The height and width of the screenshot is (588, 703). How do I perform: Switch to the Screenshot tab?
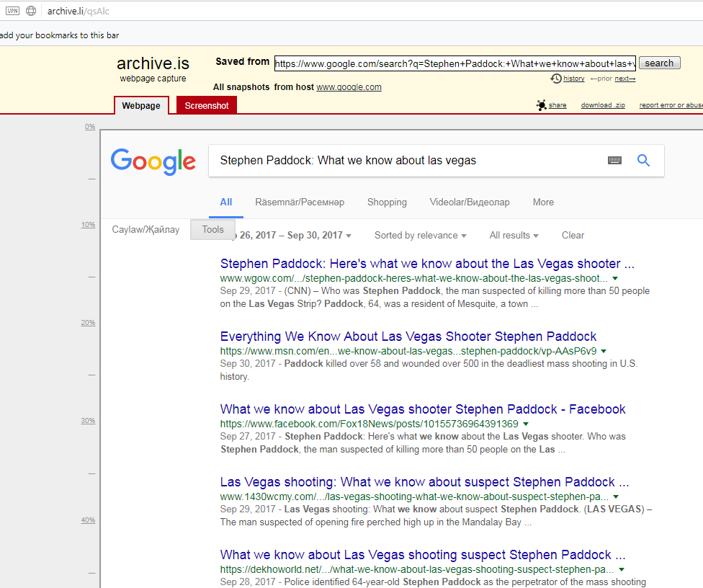coord(207,105)
